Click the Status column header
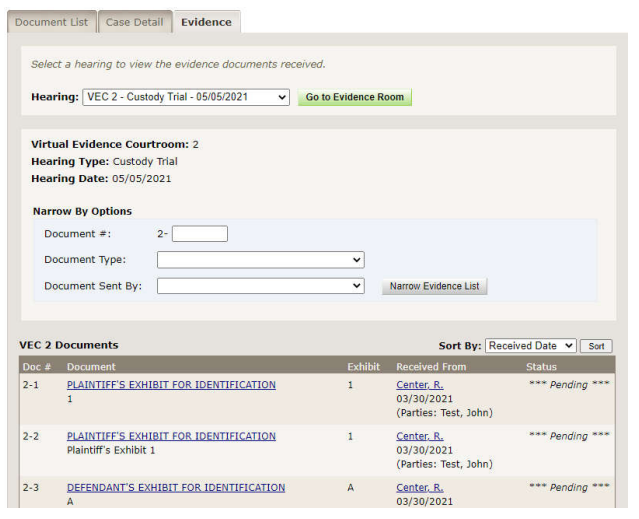The width and height of the screenshot is (639, 519). tap(541, 367)
